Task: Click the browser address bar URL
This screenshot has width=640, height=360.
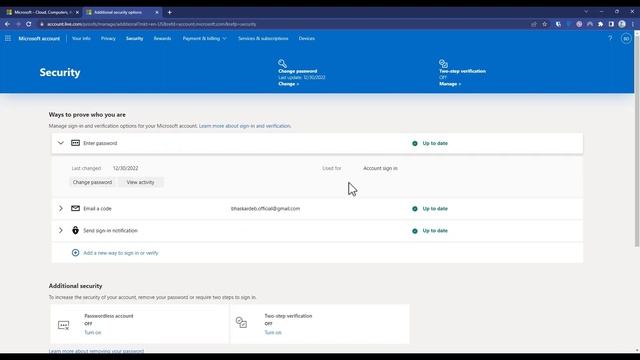Action: (151, 24)
